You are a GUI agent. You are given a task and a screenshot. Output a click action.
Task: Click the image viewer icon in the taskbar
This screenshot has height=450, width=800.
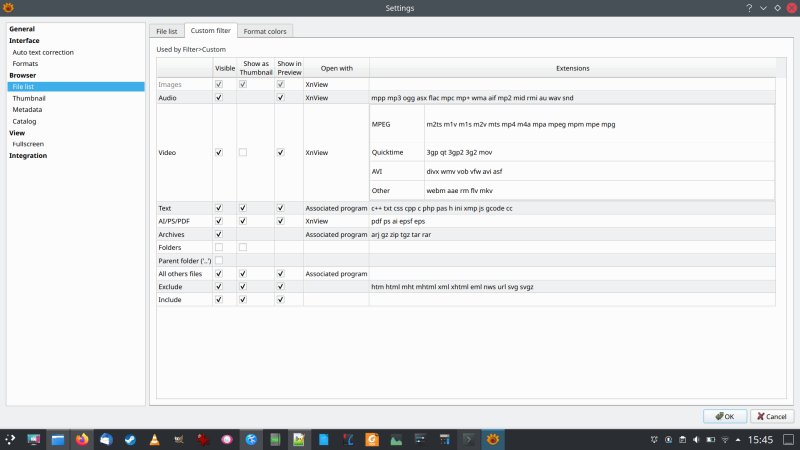coord(299,439)
